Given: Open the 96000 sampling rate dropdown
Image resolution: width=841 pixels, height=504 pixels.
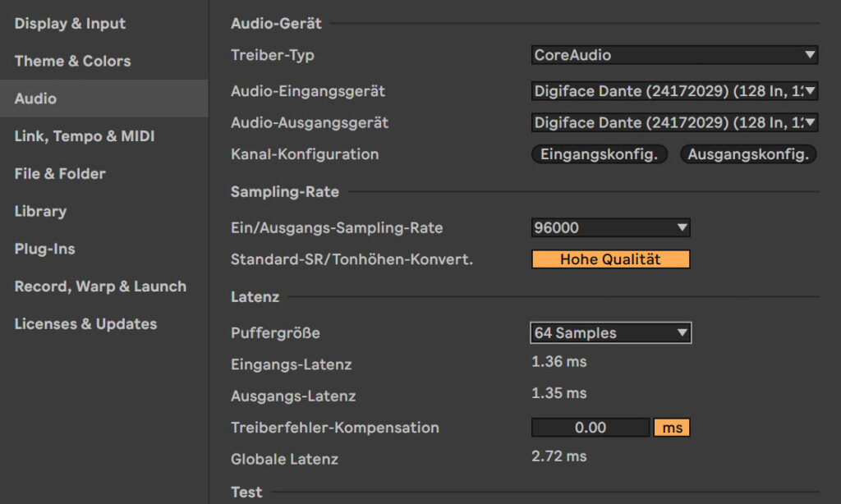Looking at the screenshot, I should click(610, 227).
